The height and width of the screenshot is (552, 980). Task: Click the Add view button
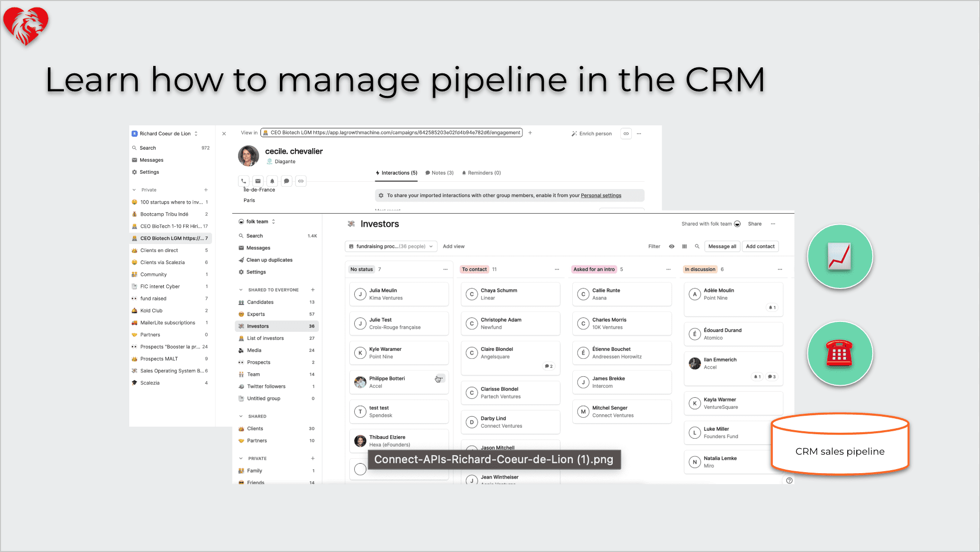click(x=454, y=246)
